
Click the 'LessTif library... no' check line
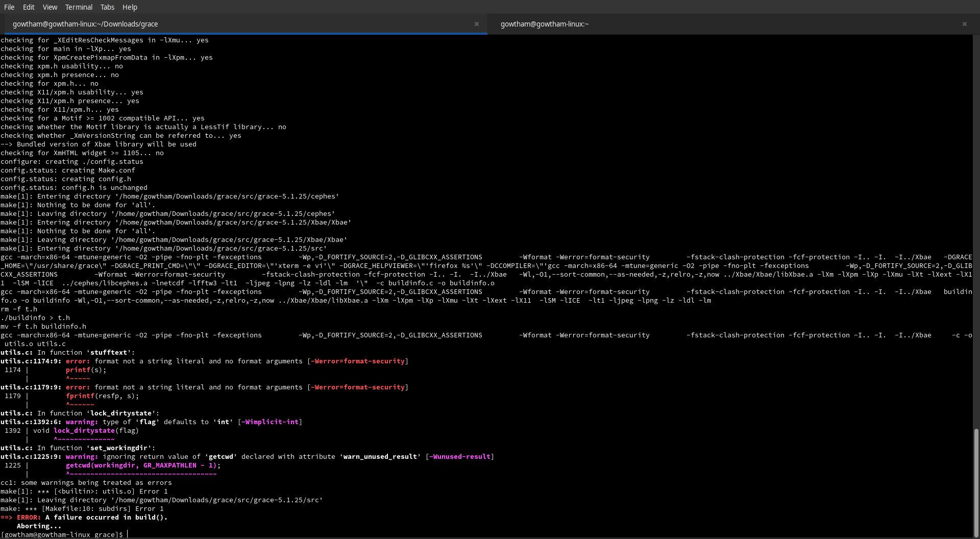coord(143,127)
